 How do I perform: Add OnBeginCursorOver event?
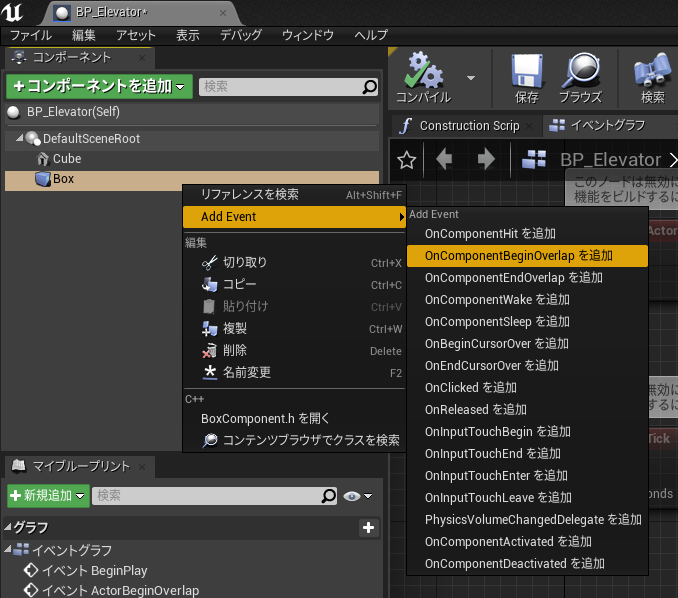point(528,344)
